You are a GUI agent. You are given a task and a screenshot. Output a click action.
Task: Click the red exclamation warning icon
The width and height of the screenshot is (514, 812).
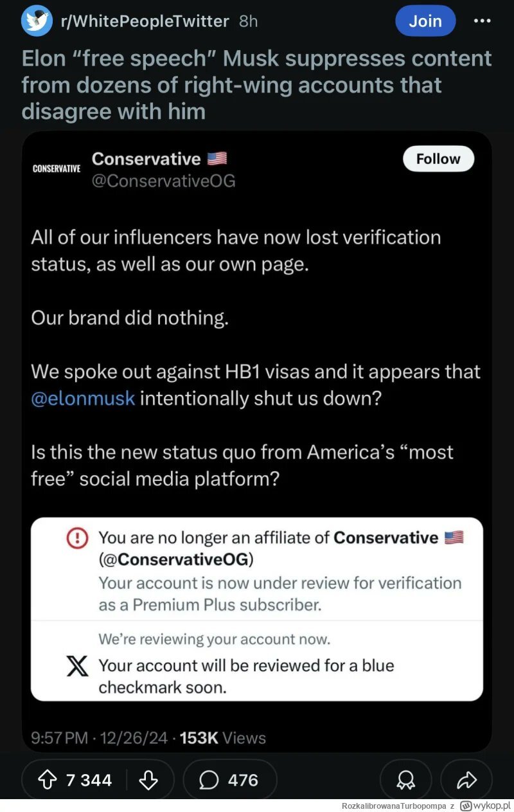(x=77, y=538)
